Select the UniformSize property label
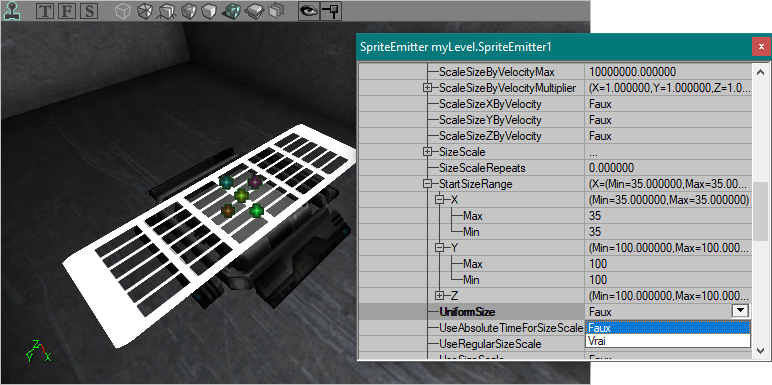The height and width of the screenshot is (385, 772). [467, 312]
